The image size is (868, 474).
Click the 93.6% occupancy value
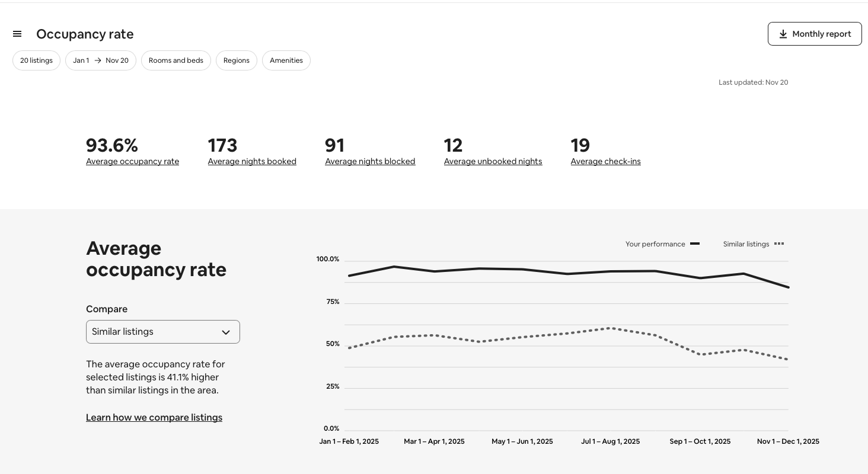(112, 145)
